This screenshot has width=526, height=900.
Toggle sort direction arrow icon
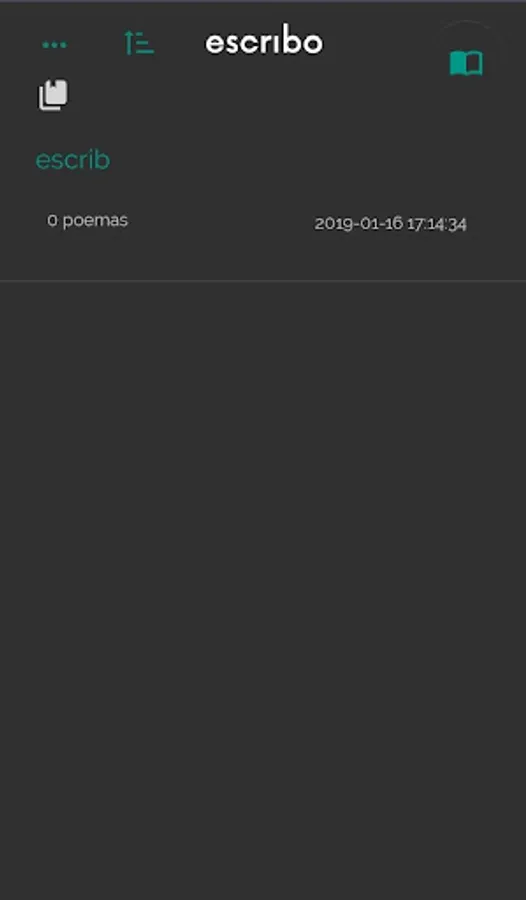(x=139, y=43)
